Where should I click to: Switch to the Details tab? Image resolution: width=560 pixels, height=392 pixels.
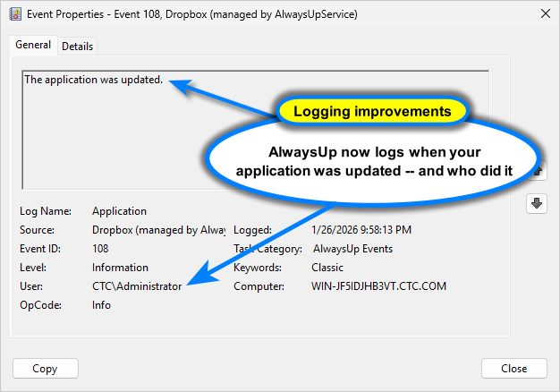pyautogui.click(x=78, y=46)
